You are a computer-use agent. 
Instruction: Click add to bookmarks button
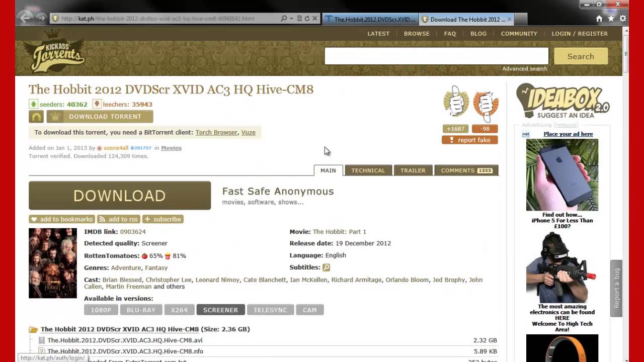click(x=62, y=219)
